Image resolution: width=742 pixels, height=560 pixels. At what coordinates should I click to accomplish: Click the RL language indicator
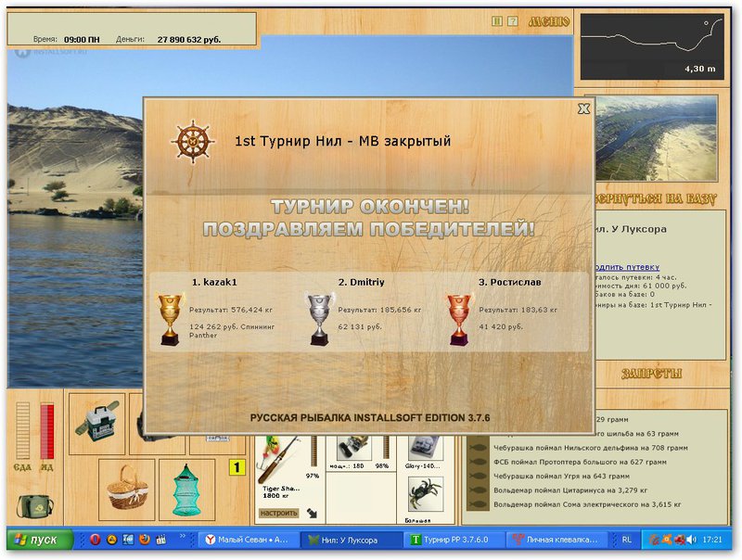coord(627,540)
